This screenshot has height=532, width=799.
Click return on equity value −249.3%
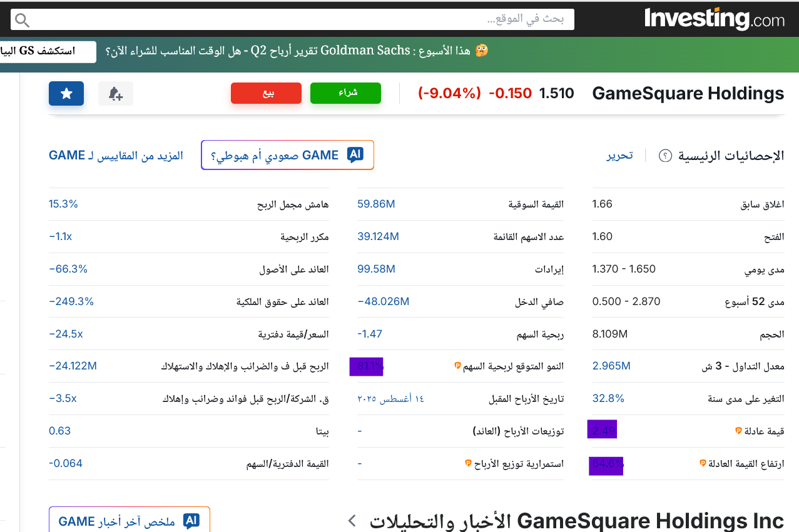pyautogui.click(x=71, y=301)
